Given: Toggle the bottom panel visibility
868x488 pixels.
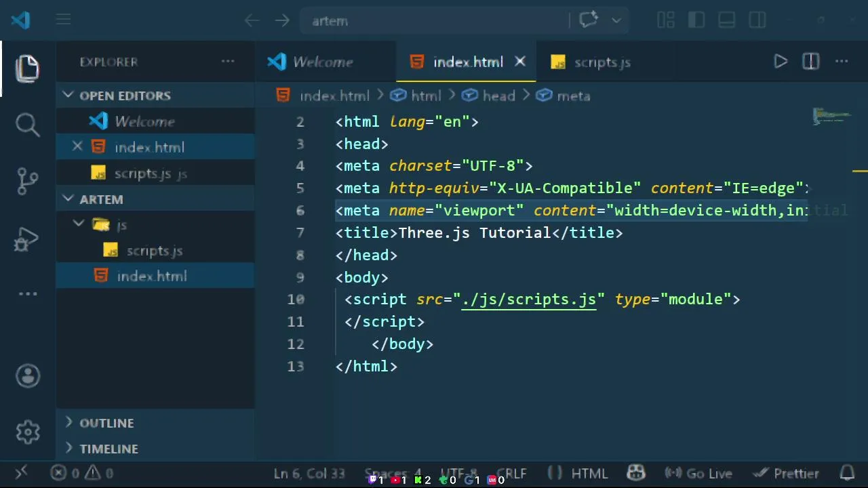Looking at the screenshot, I should pyautogui.click(x=727, y=21).
